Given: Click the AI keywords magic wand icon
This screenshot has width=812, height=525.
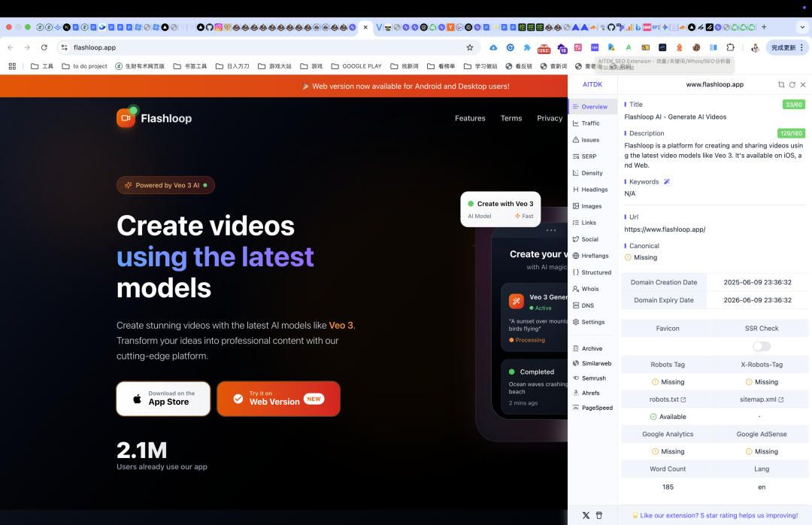Looking at the screenshot, I should coord(667,182).
